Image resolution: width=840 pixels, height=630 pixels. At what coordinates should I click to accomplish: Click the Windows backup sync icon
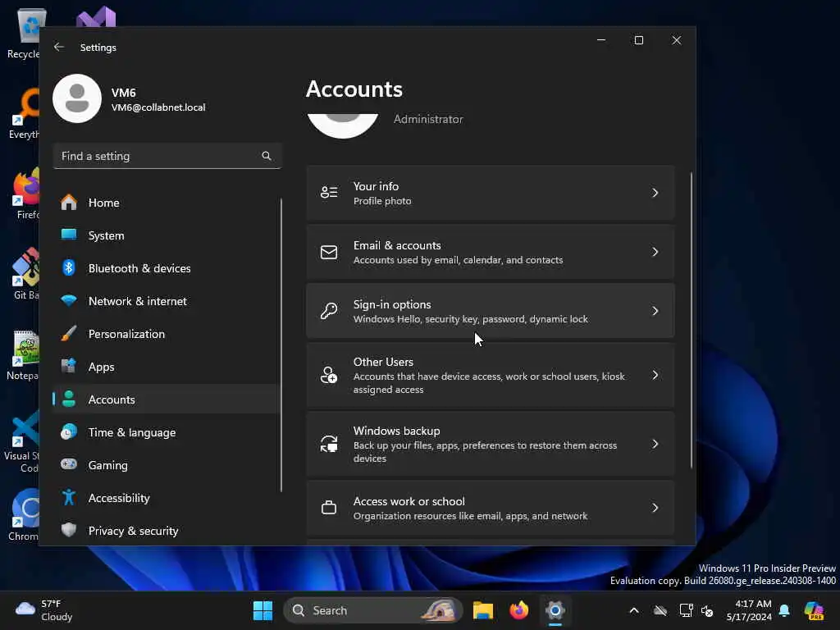329,444
